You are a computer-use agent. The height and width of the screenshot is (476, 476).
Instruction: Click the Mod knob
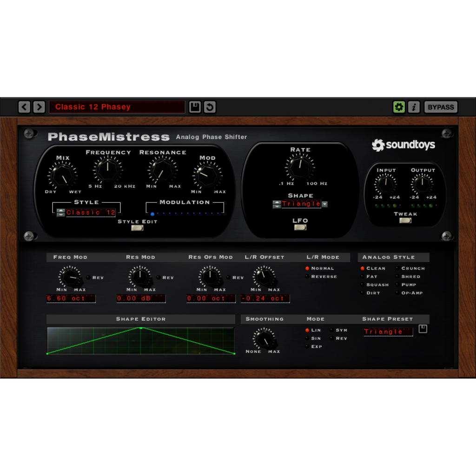pos(208,175)
